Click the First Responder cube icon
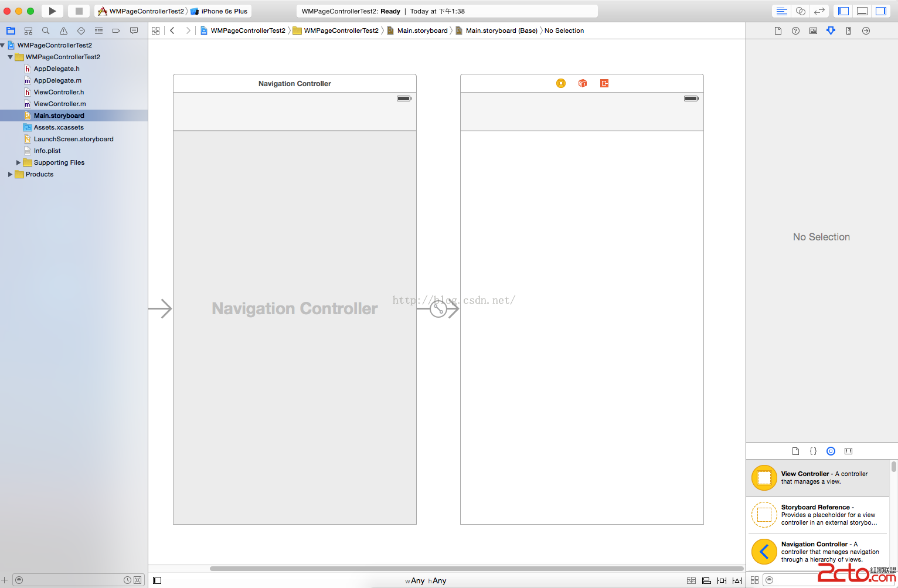 (583, 83)
